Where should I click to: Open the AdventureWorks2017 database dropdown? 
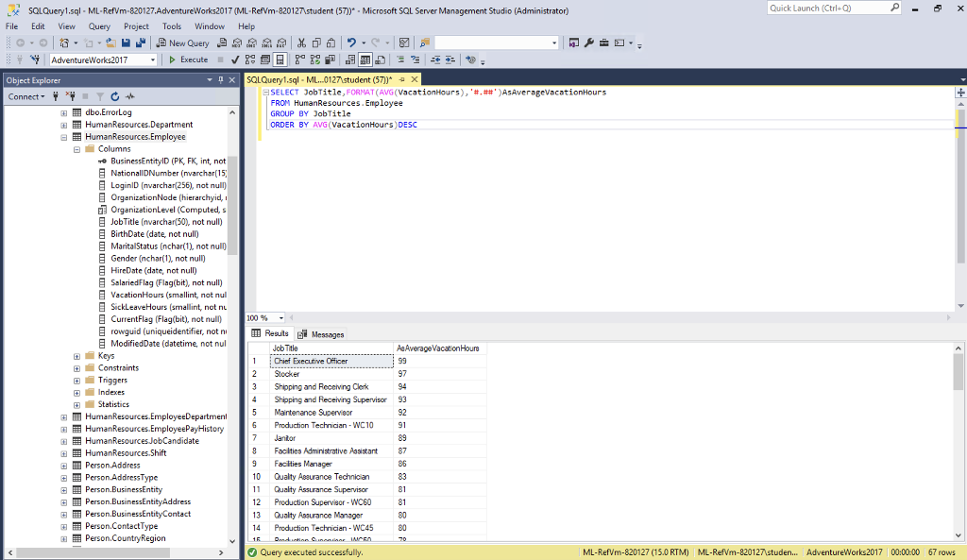pos(153,59)
